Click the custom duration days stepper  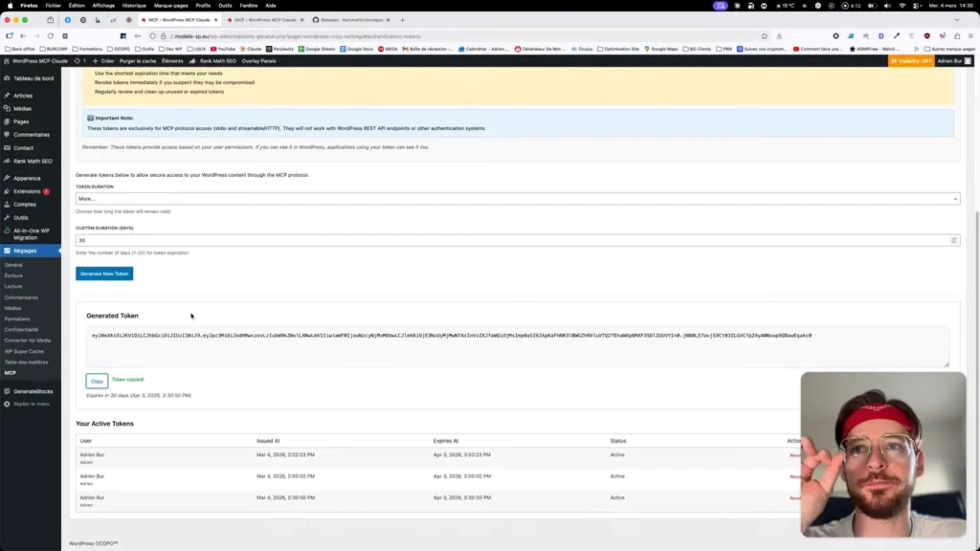(953, 240)
